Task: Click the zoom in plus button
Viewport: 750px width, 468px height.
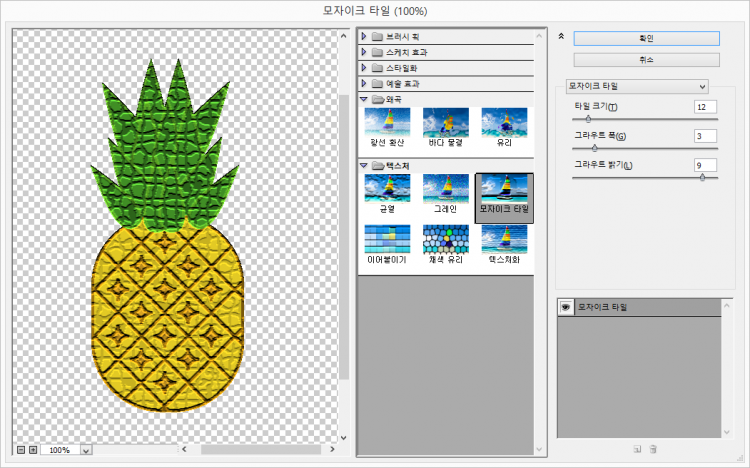Action: click(x=33, y=450)
